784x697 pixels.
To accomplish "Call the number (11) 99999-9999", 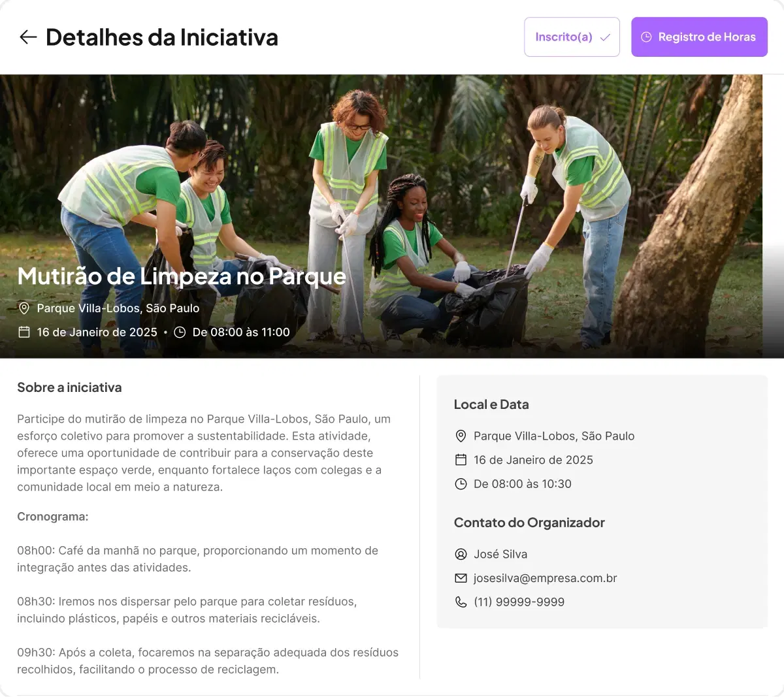I will pyautogui.click(x=519, y=602).
